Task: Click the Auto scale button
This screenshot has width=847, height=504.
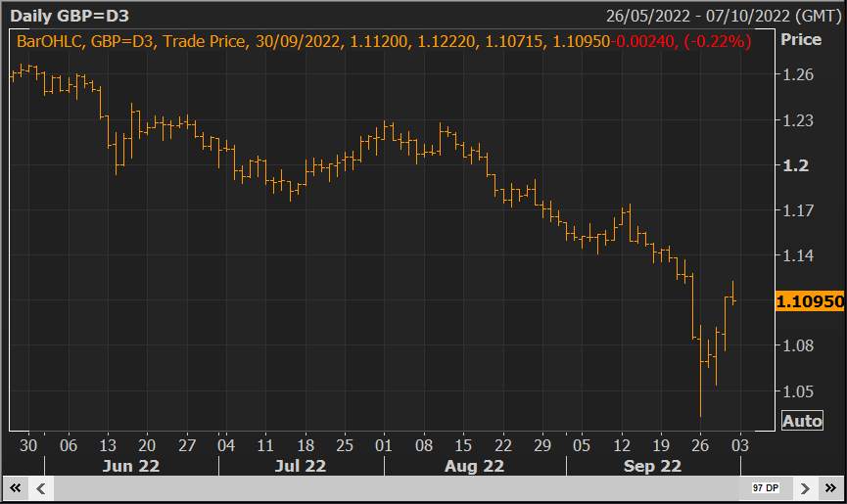Action: 802,421
